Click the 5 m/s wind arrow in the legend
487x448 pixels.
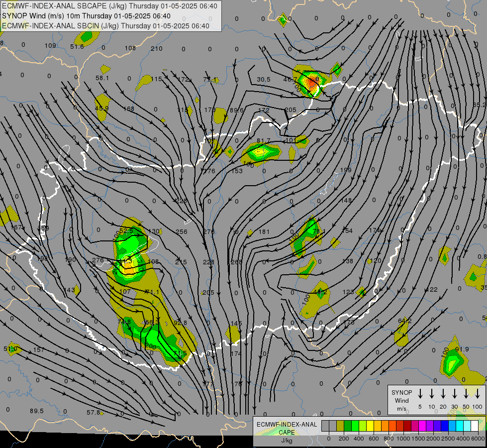pos(420,394)
